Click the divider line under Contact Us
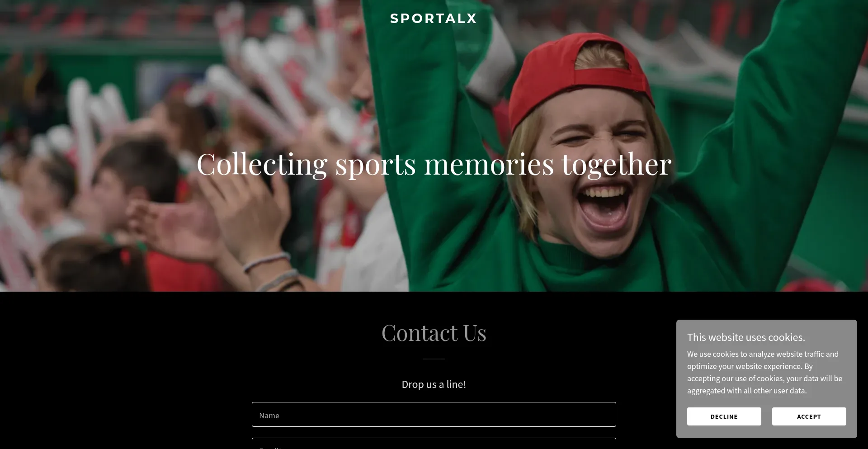 434,359
